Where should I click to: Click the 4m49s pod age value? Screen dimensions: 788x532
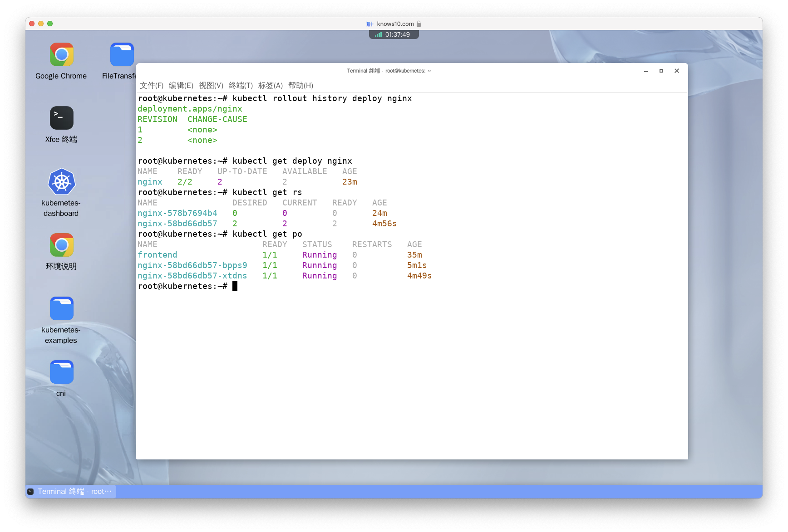pos(419,276)
